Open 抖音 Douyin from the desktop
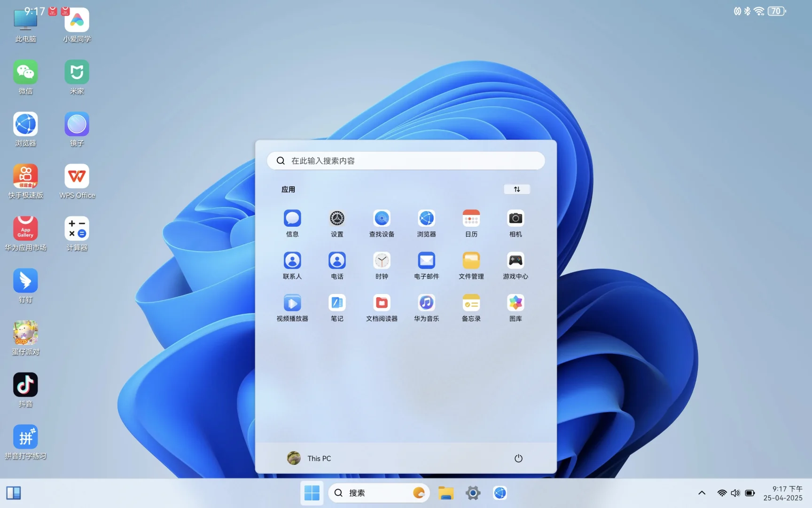Image resolution: width=812 pixels, height=508 pixels. pos(25,384)
